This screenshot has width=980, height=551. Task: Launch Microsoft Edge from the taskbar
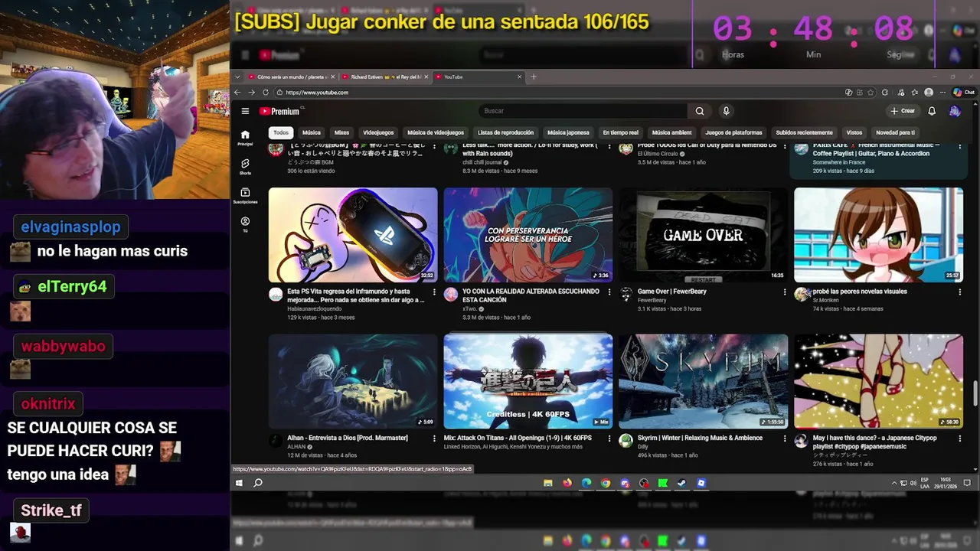pyautogui.click(x=586, y=483)
